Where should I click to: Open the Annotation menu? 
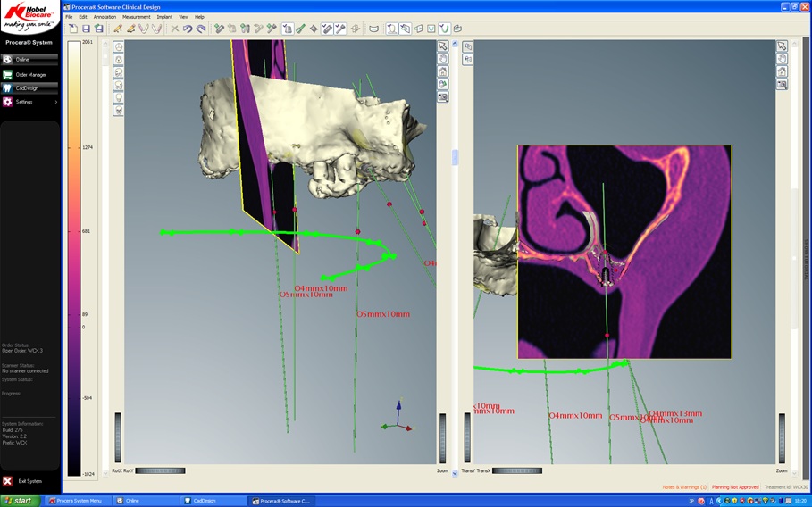coord(105,17)
